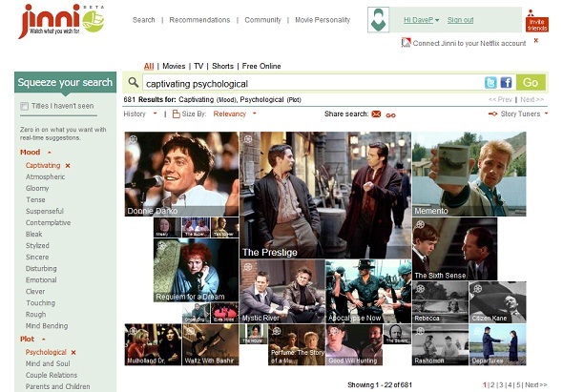Image resolution: width=563 pixels, height=392 pixels.
Task: Remove the Psychological plot filter
Action: (x=73, y=353)
